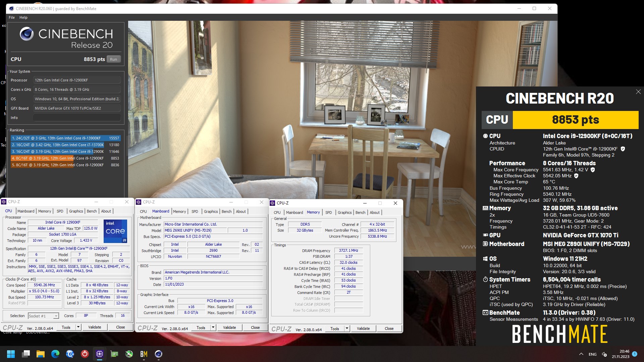Click the Motherboard section icon in BenchMate

(x=485, y=244)
